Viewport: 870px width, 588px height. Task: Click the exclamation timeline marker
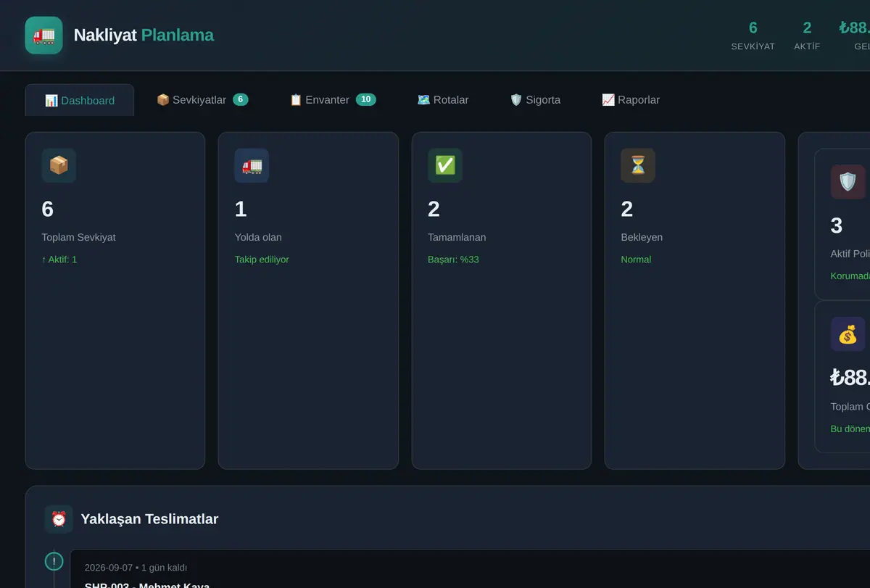click(x=54, y=561)
